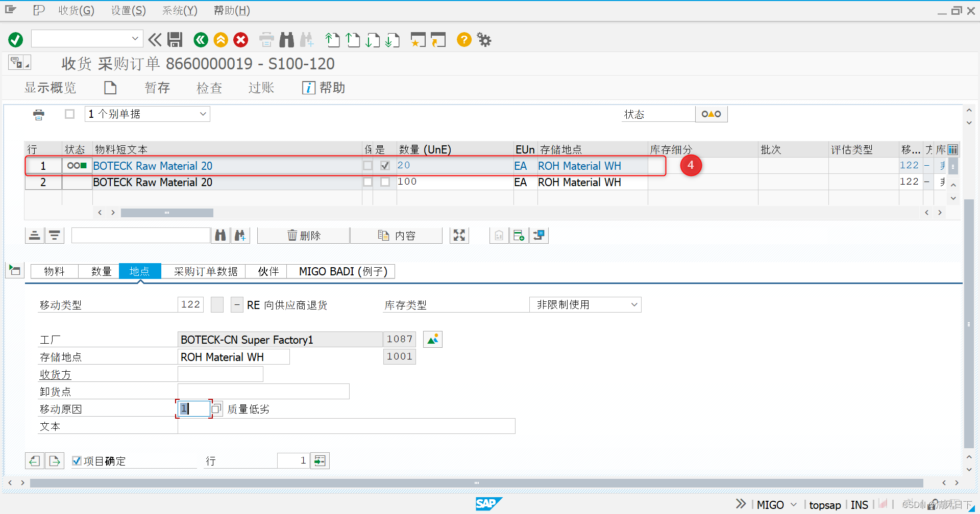
Task: Click the 内容 button
Action: pyautogui.click(x=397, y=235)
